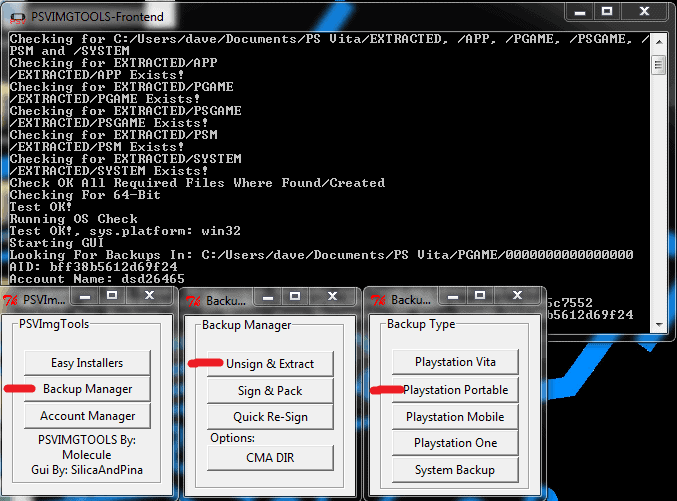Click the 'AID: bff38b5612d69f24' console line

[93, 267]
